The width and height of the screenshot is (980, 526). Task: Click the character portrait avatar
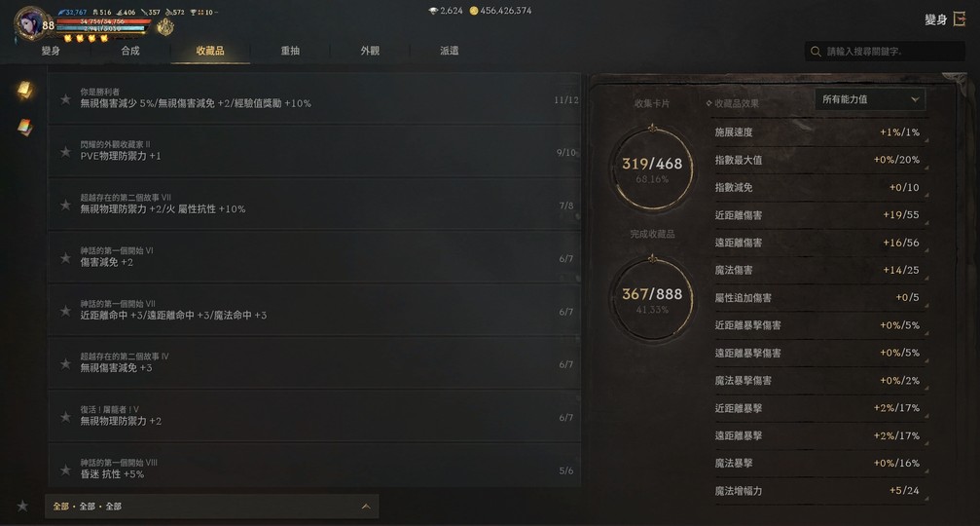31,23
